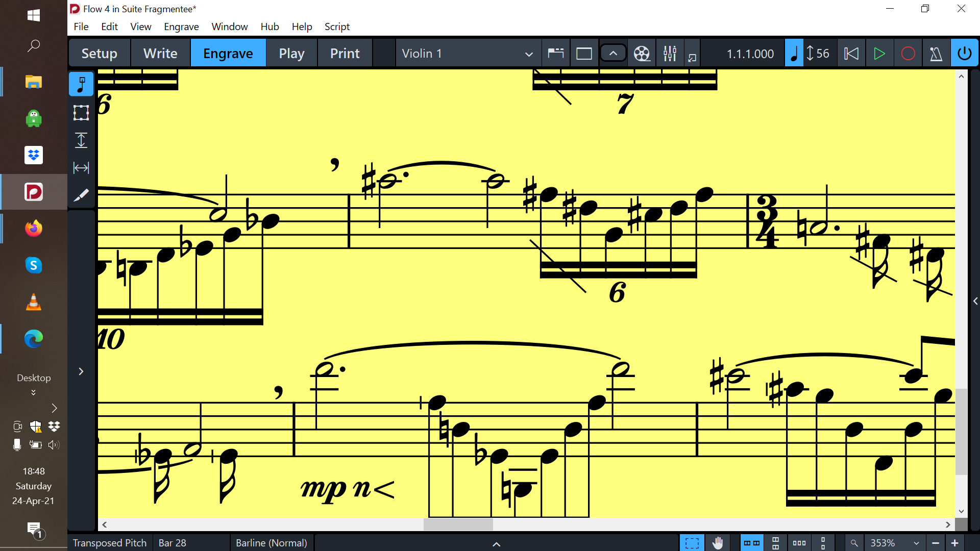The height and width of the screenshot is (551, 980).
Task: Show the Video window via film reel
Action: point(642,54)
